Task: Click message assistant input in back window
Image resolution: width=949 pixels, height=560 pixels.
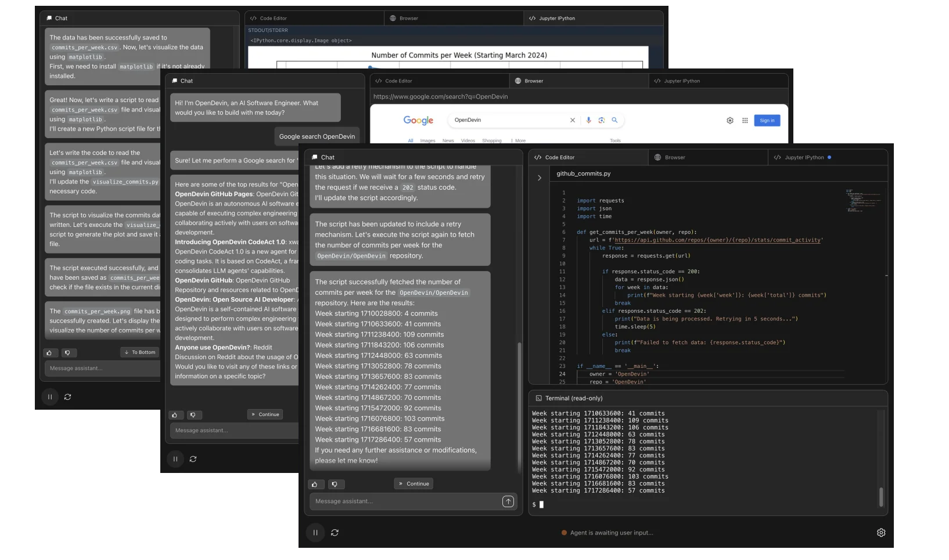Action: tap(102, 368)
